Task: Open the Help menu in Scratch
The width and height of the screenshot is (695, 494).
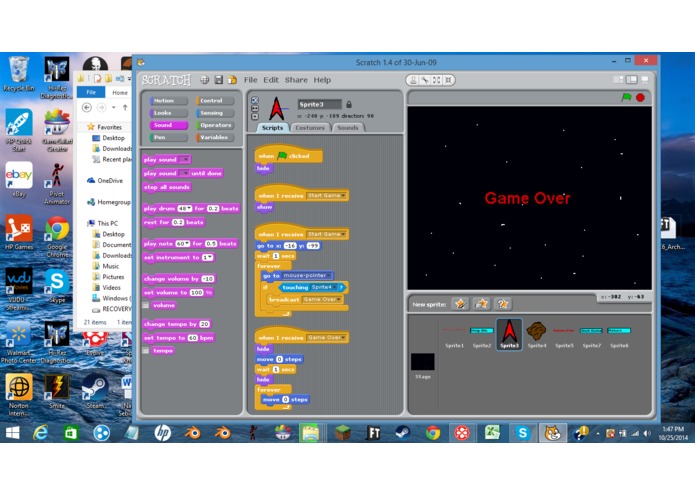Action: click(x=322, y=80)
